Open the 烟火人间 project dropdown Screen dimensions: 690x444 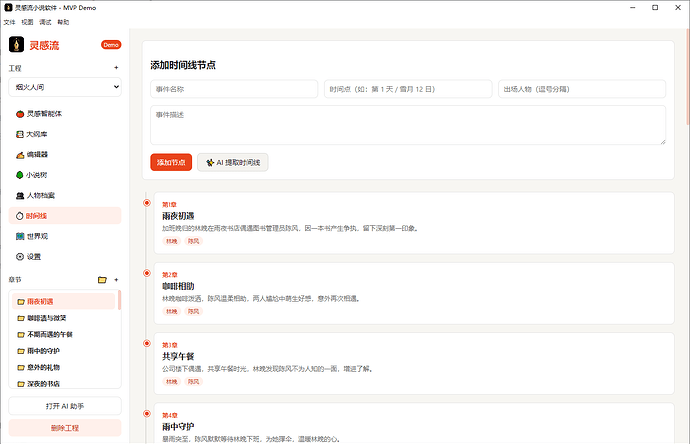pos(65,87)
